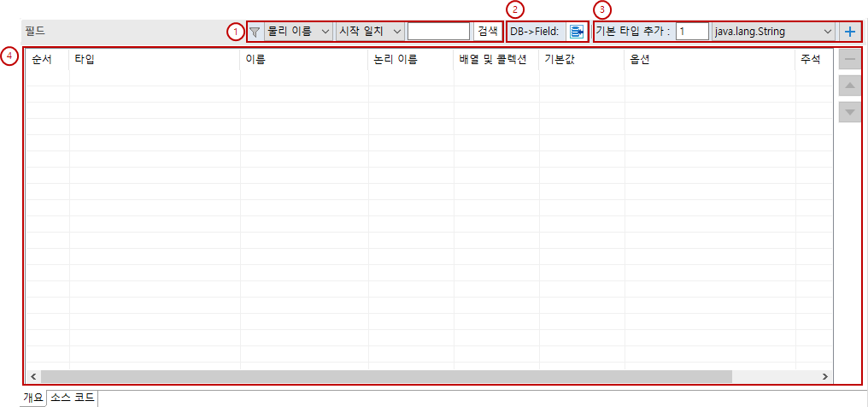Click the move field up arrow
The image size is (868, 407).
pos(849,86)
